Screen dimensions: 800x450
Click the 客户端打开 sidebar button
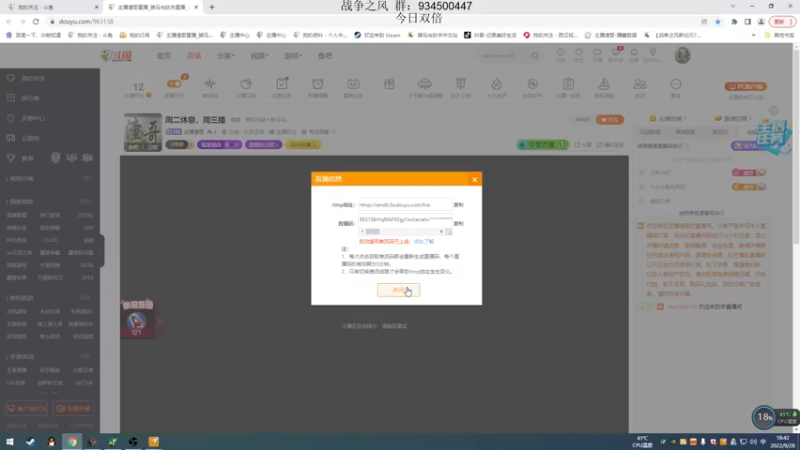(27, 409)
